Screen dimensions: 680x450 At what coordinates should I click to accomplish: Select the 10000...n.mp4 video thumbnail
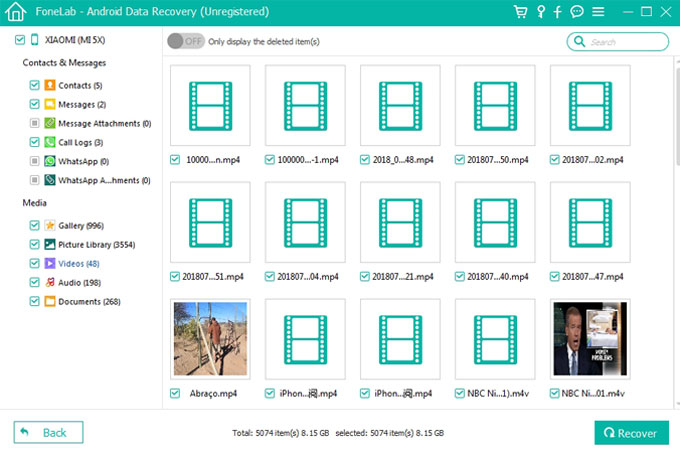coord(210,105)
